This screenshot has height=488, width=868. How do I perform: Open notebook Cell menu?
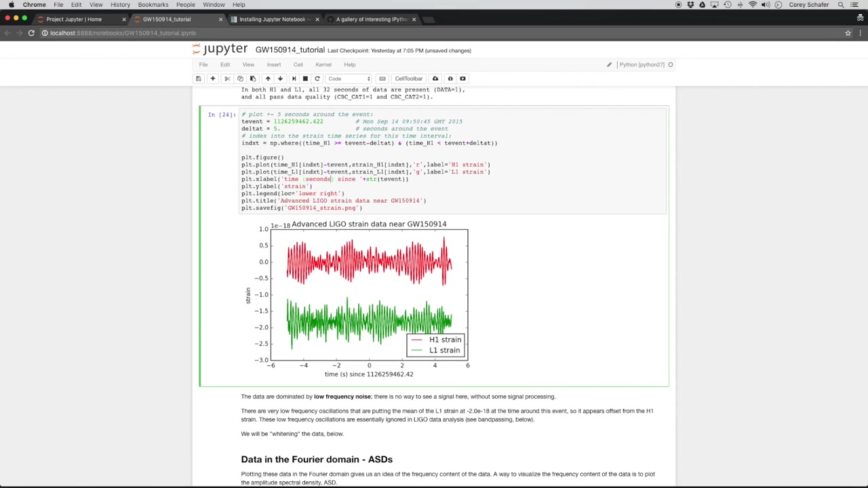[x=298, y=64]
